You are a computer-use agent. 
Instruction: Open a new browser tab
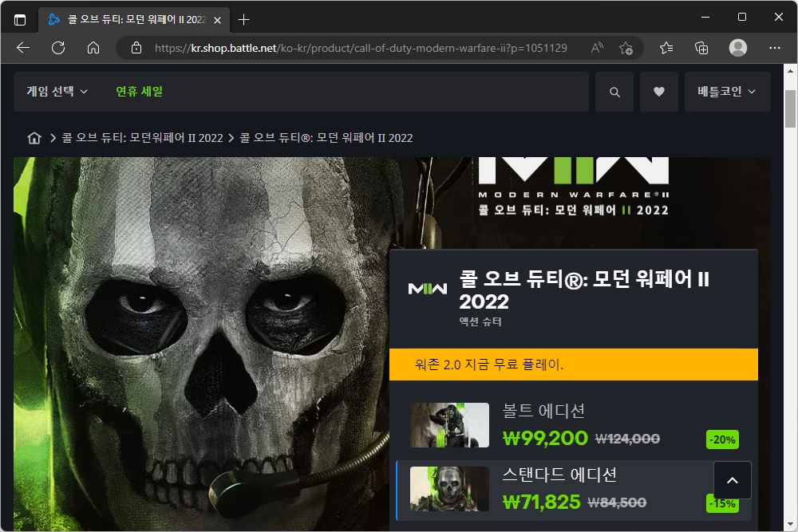pos(243,20)
